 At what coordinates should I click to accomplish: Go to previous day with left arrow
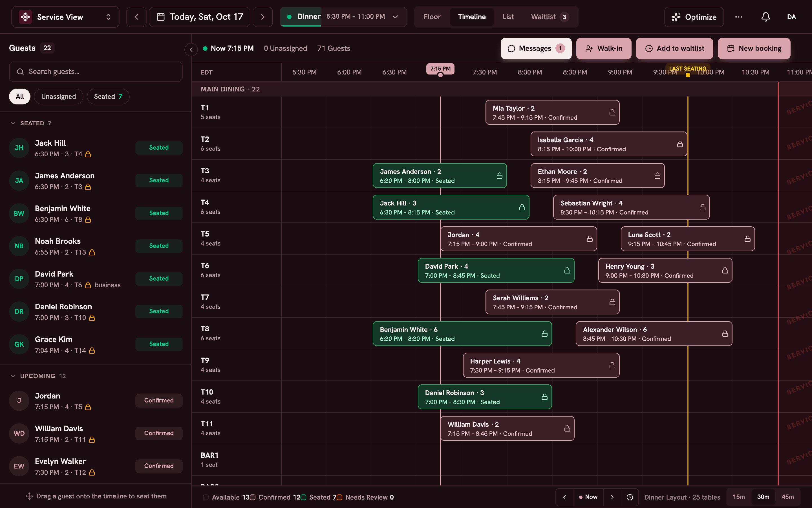(x=136, y=17)
